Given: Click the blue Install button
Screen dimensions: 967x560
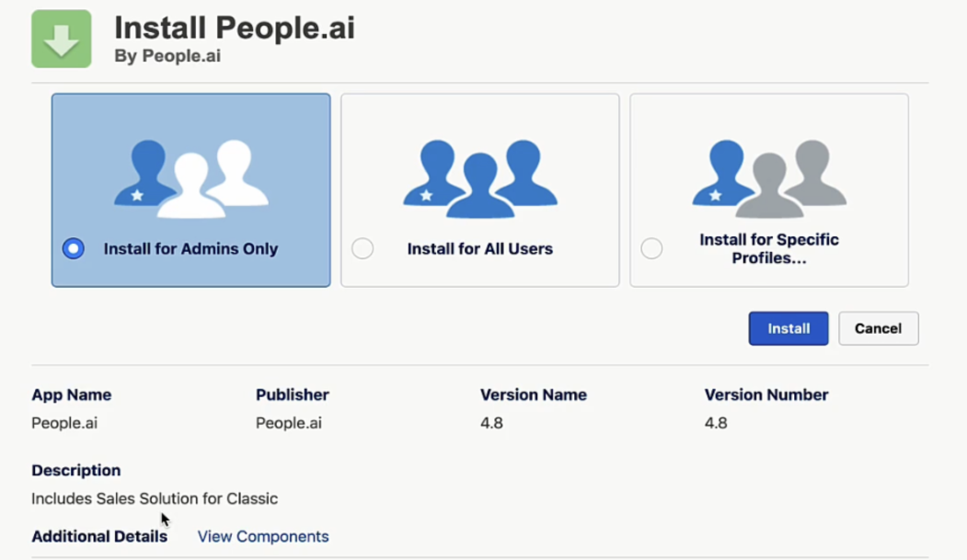Looking at the screenshot, I should tap(789, 328).
